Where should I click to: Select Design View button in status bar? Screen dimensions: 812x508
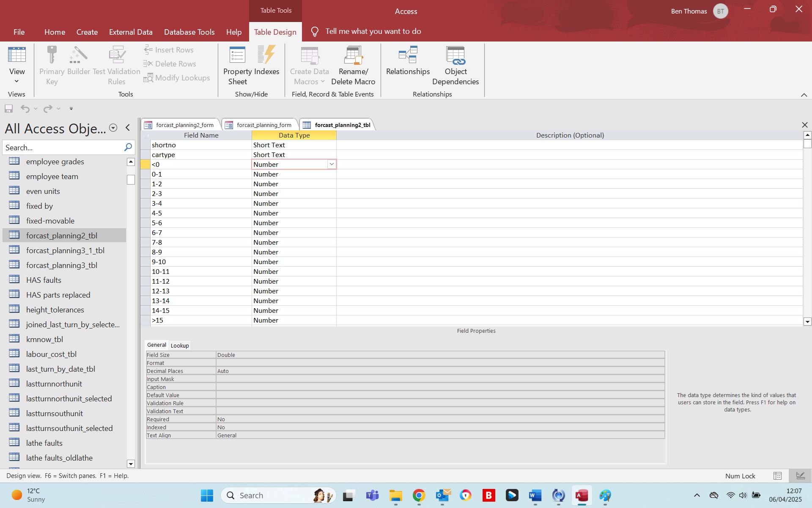800,476
